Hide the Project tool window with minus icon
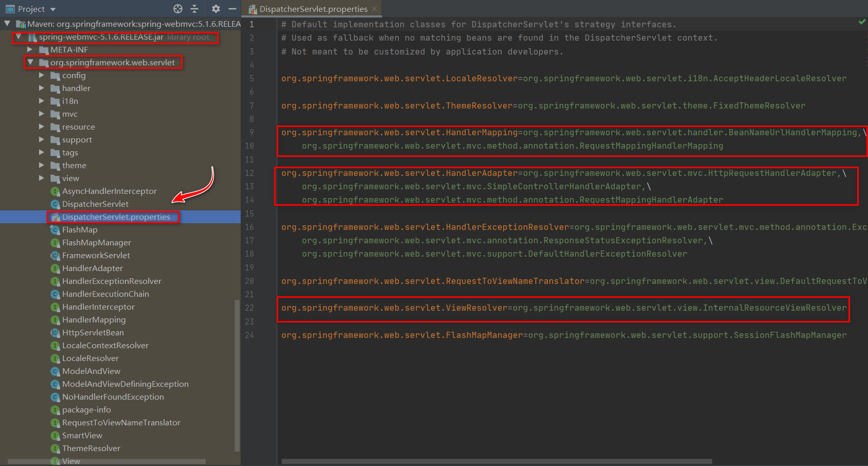The height and width of the screenshot is (466, 868). 232,9
